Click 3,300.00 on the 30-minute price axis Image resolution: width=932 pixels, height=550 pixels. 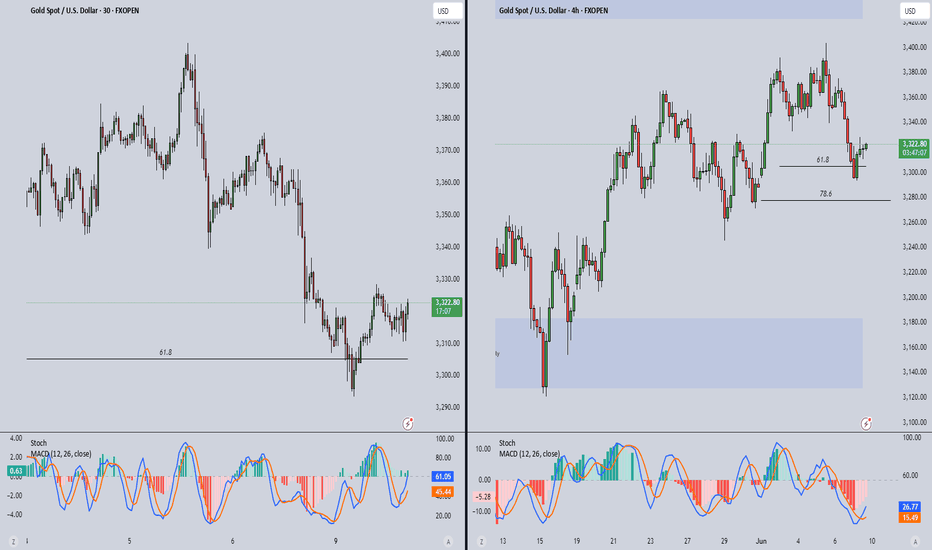click(x=448, y=375)
